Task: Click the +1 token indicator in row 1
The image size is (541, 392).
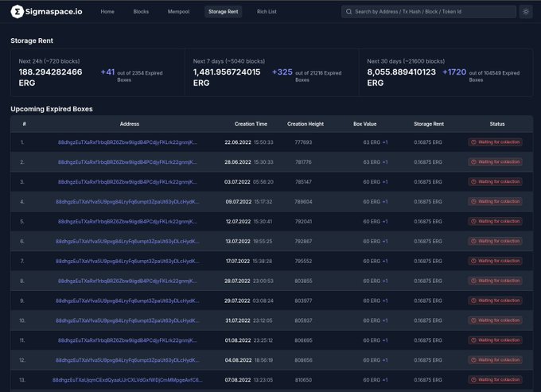Action: click(385, 142)
